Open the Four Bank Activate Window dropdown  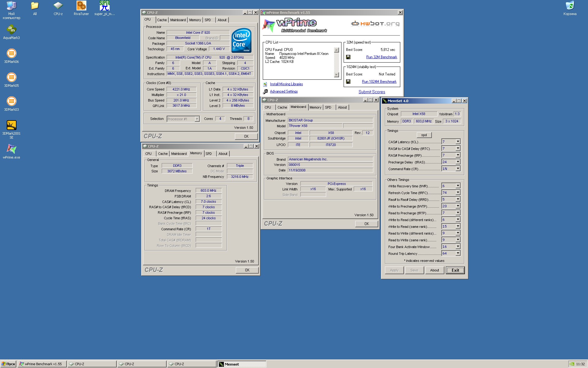[458, 247]
